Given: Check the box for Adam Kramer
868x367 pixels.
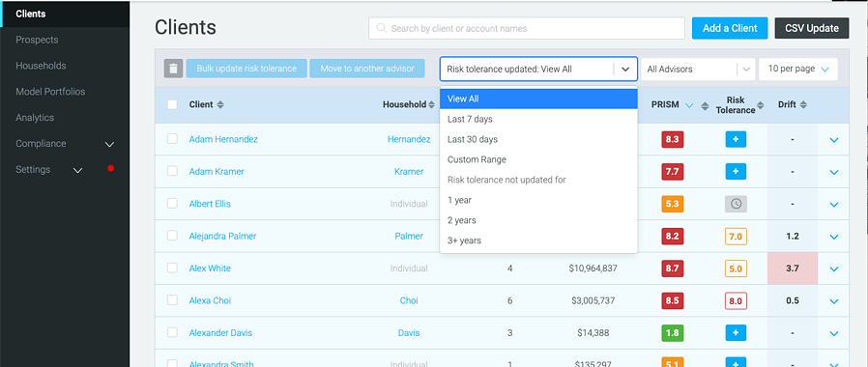Looking at the screenshot, I should pos(172,171).
